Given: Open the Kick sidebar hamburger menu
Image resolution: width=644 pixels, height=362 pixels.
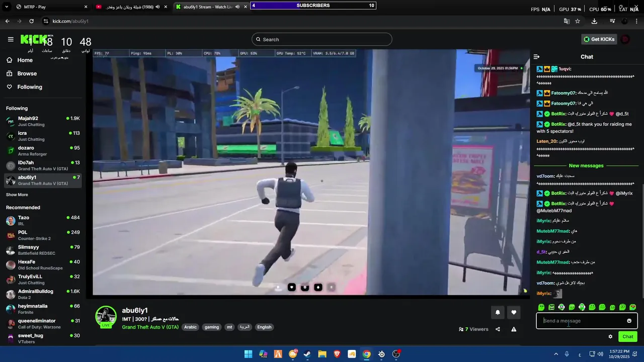Looking at the screenshot, I should [11, 39].
